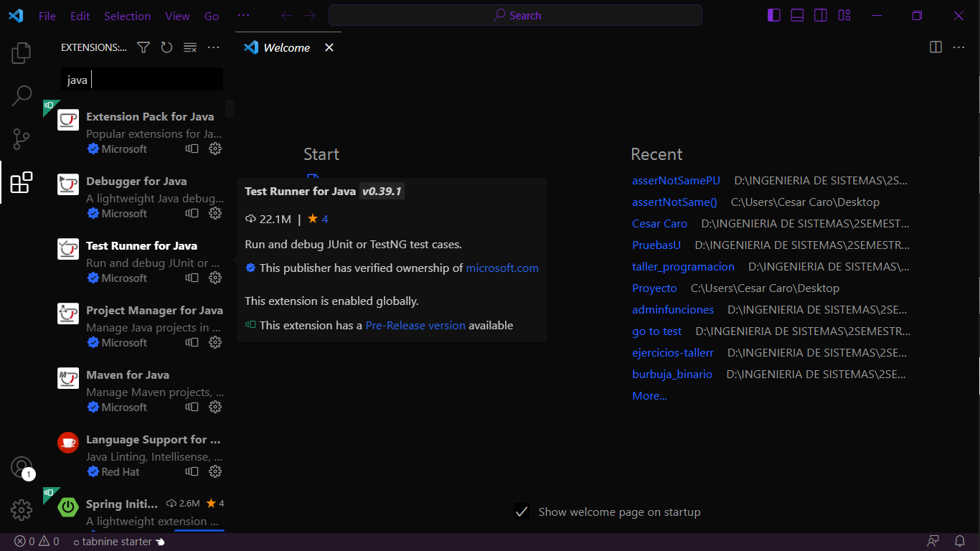Customize layout from the title bar
The width and height of the screenshot is (980, 551).
pos(844,16)
